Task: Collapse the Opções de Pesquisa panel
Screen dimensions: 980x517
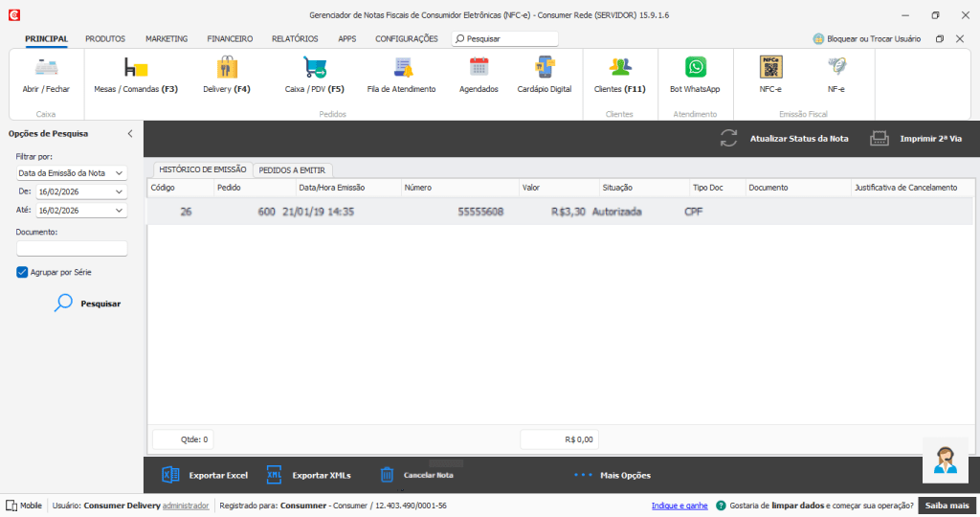Action: [130, 134]
